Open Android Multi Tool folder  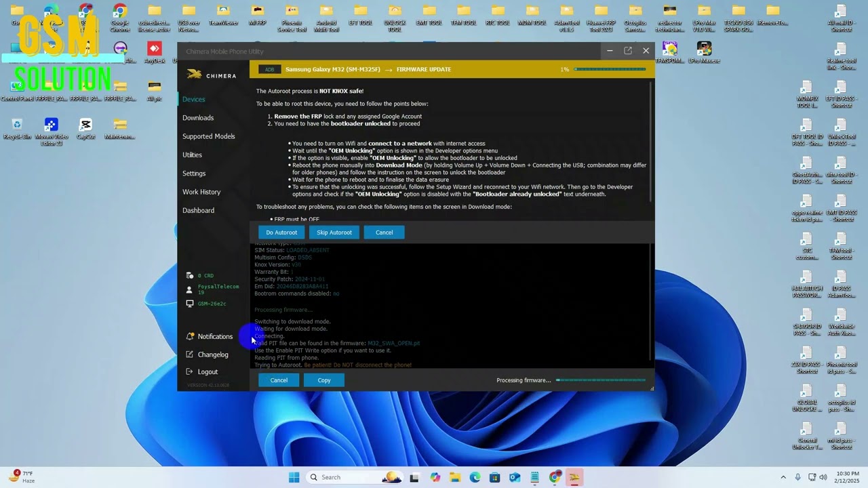pos(326,18)
